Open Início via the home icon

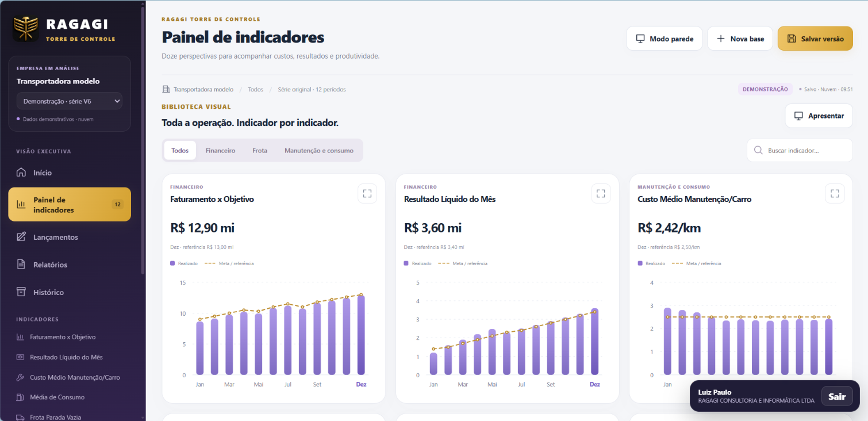click(x=21, y=173)
